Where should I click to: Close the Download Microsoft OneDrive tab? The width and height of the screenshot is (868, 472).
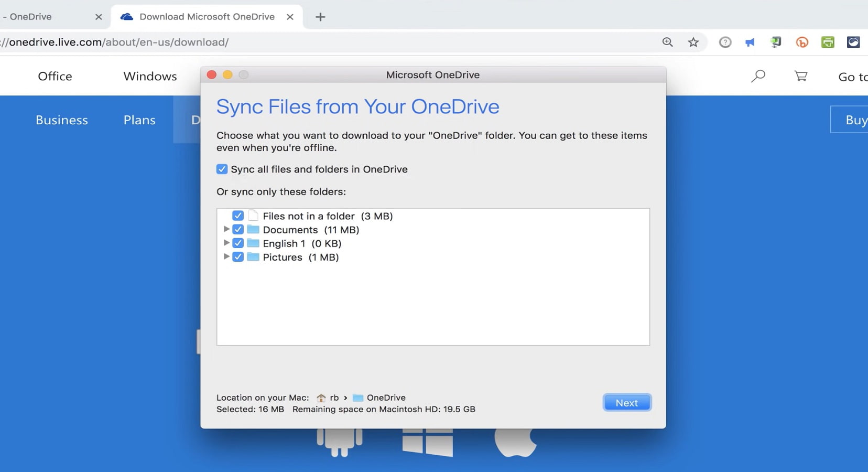click(290, 17)
